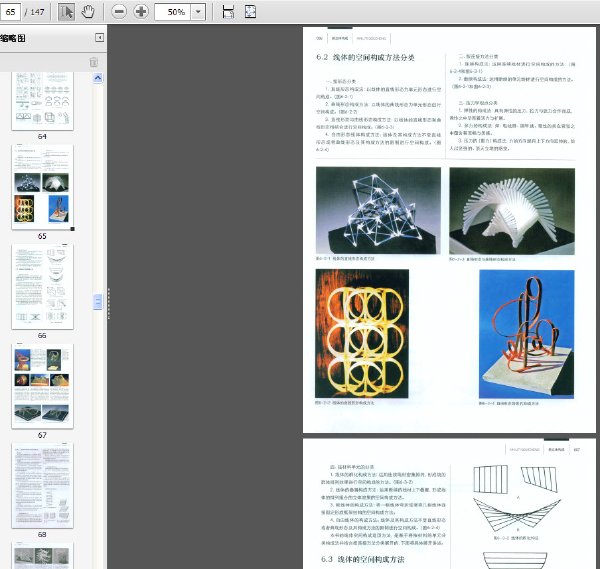Image resolution: width=600 pixels, height=569 pixels.
Task: Click the red ribbon sculpture photo
Action: coord(527,334)
